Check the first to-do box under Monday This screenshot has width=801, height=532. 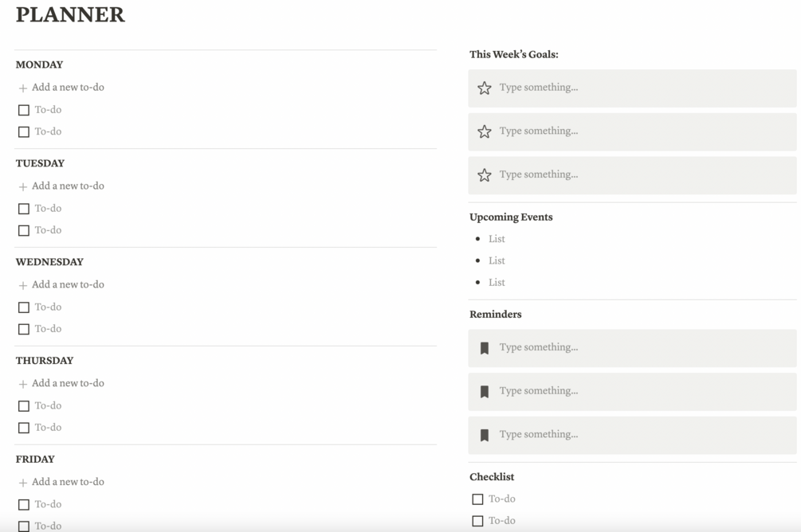(24, 110)
